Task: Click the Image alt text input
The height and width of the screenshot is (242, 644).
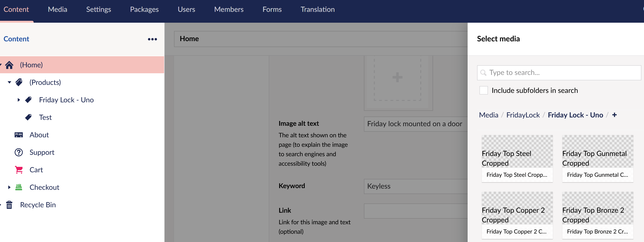Action: tap(416, 124)
